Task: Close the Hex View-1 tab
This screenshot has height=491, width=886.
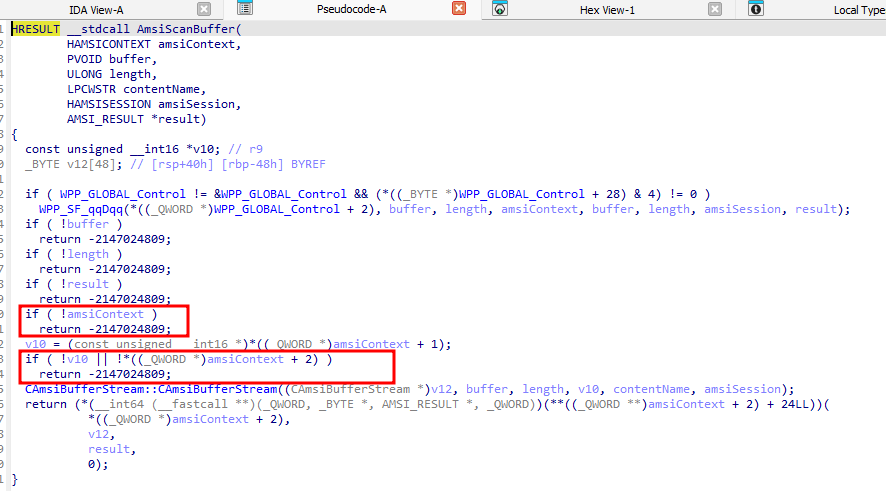Action: (714, 9)
